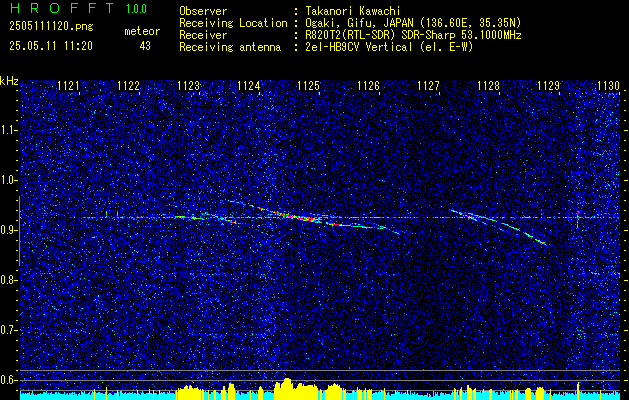Click the meteor count value 43
Image resolution: width=629 pixels, height=400 pixels.
pyautogui.click(x=145, y=46)
